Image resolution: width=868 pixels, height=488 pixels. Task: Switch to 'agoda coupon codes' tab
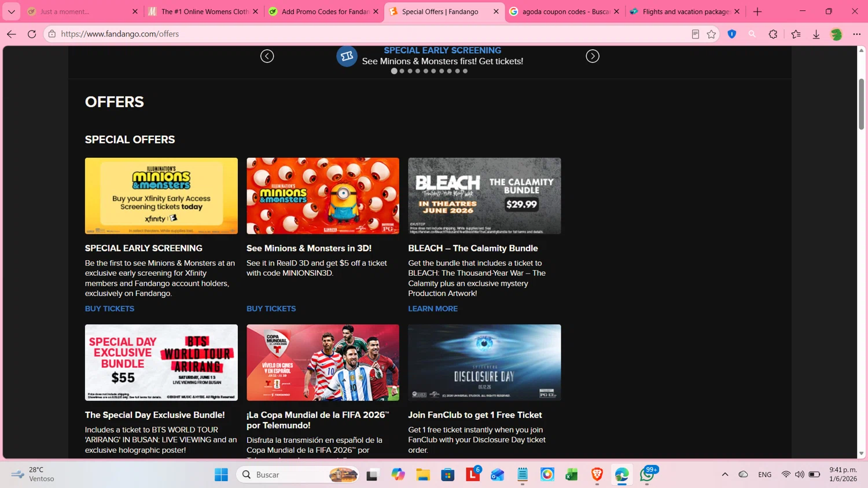[x=565, y=12]
